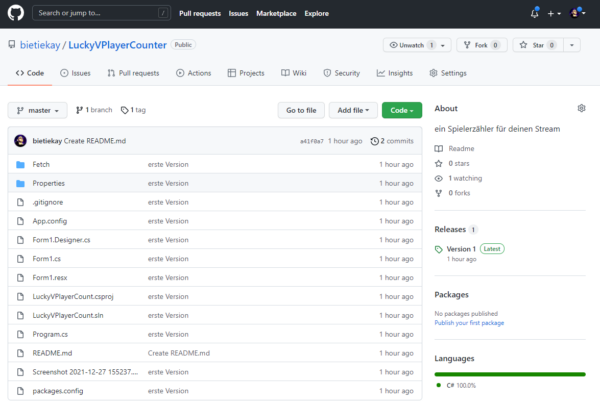Screen dimensions: 600x405
Task: Open the Form1.resx file
Action: [50, 278]
